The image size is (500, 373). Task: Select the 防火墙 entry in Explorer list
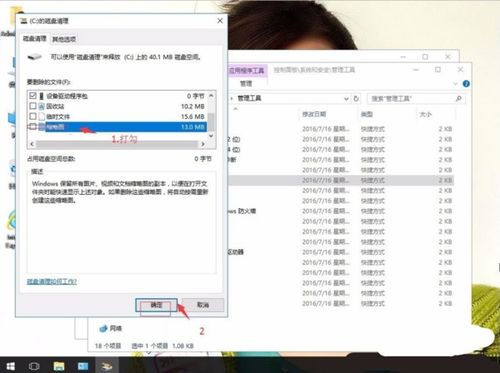pyautogui.click(x=242, y=211)
